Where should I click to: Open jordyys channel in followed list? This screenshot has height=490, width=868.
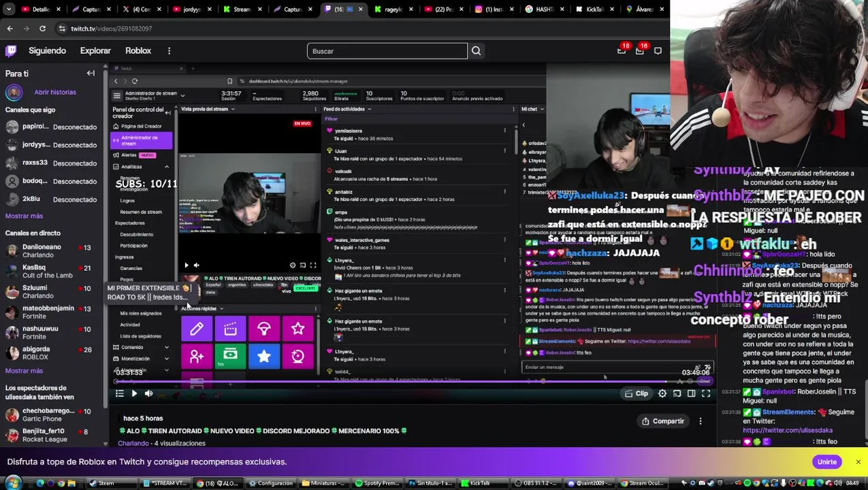coord(51,145)
